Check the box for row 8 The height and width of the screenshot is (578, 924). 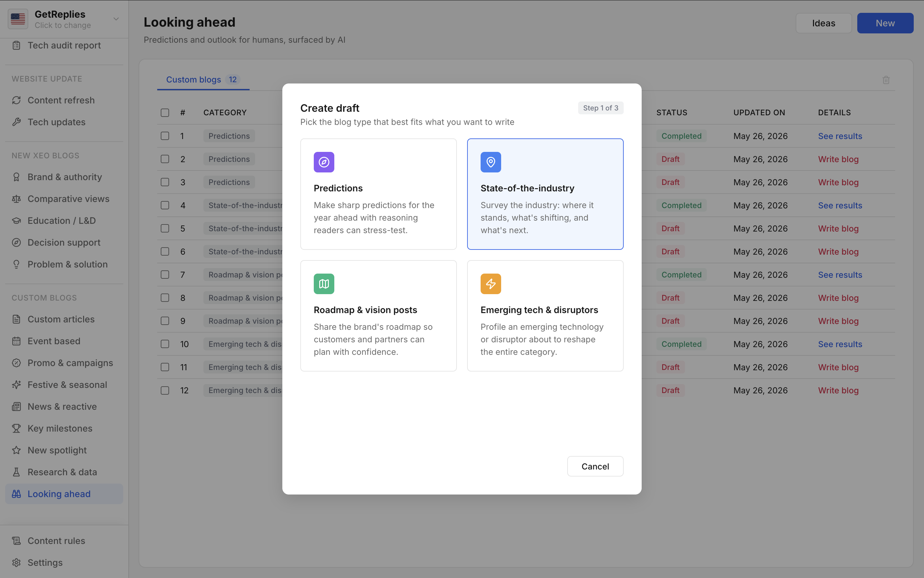pyautogui.click(x=165, y=298)
